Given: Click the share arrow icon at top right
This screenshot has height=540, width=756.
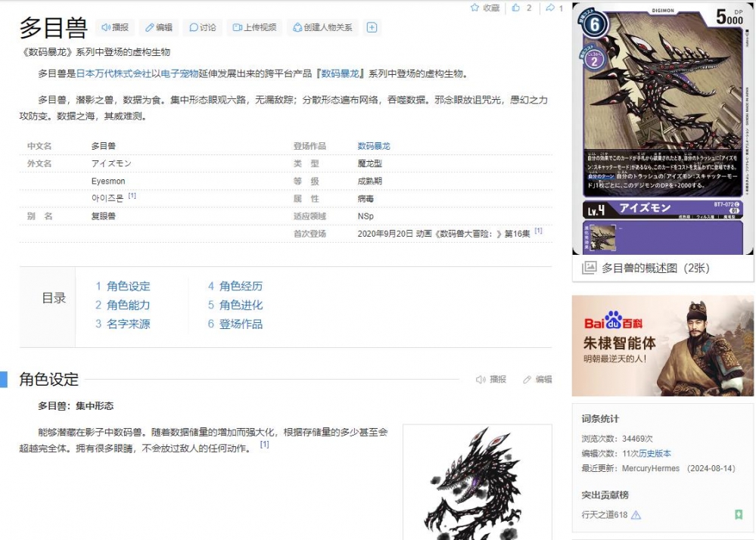Looking at the screenshot, I should click(549, 8).
